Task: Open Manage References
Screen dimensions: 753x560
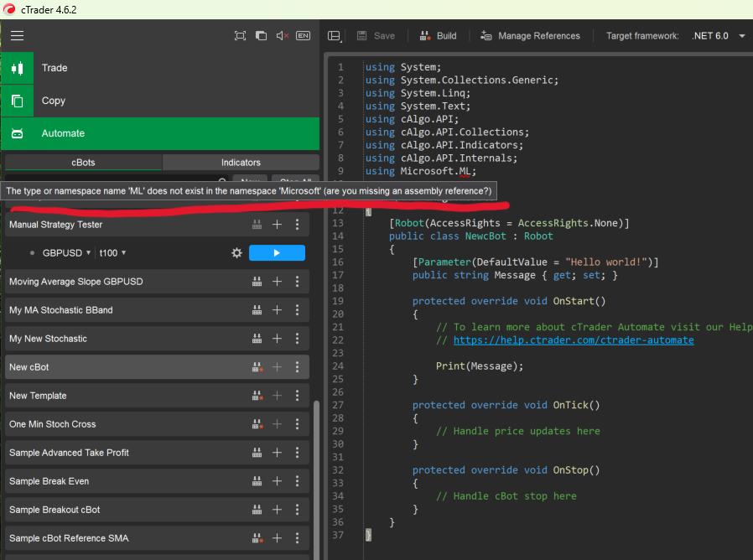Action: [530, 36]
